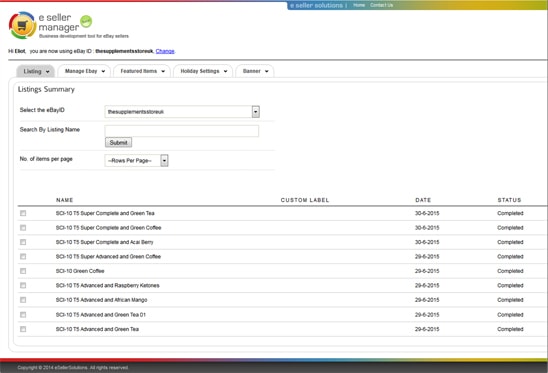
Task: Click listing 'SCI-10 T5 Super Complete and Green Tea'
Action: pos(105,213)
